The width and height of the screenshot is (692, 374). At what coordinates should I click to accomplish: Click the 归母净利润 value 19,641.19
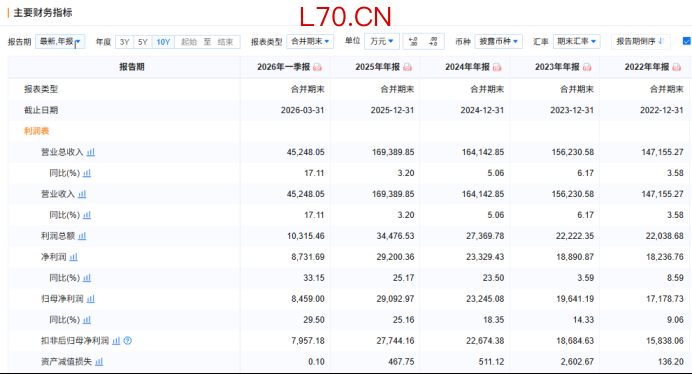575,299
